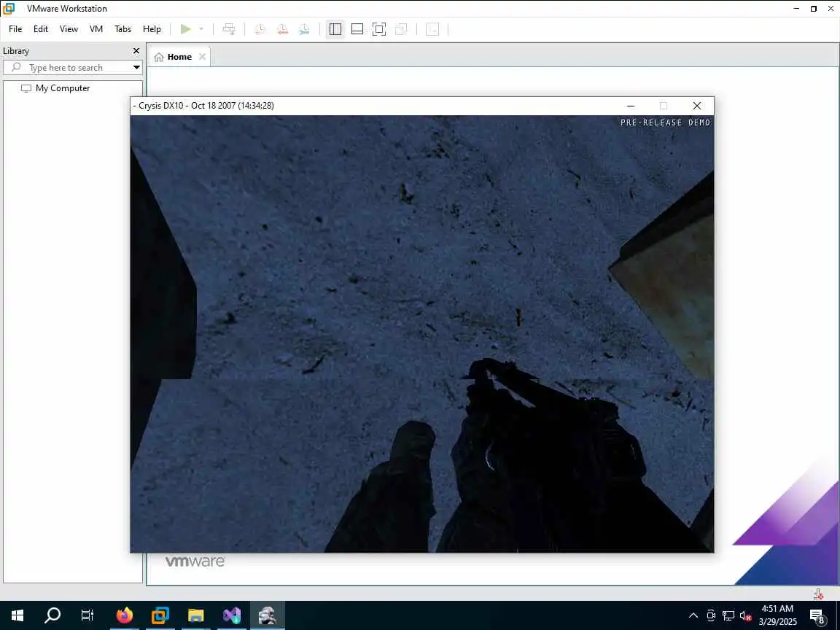Open the Tabs menu
Image resolution: width=840 pixels, height=630 pixels.
(122, 29)
